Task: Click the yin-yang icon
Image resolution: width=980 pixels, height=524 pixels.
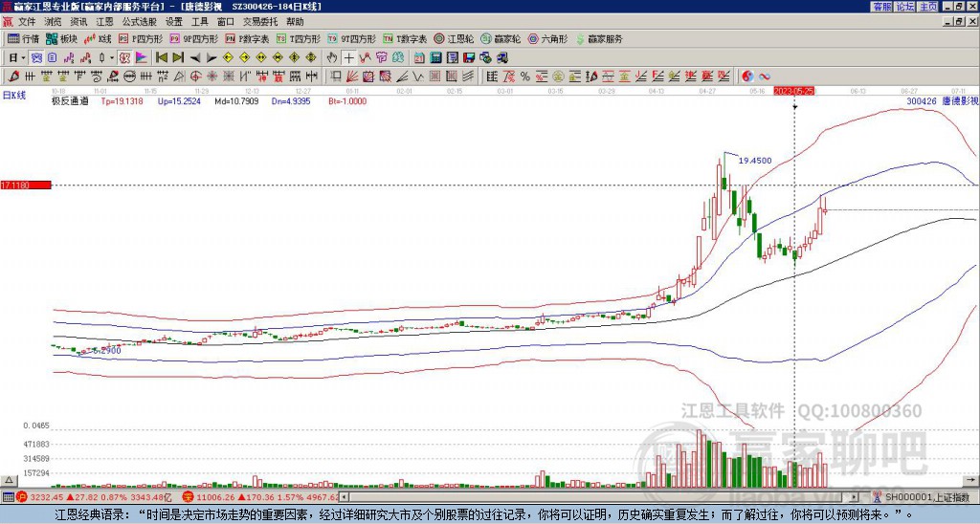Action: (747, 76)
